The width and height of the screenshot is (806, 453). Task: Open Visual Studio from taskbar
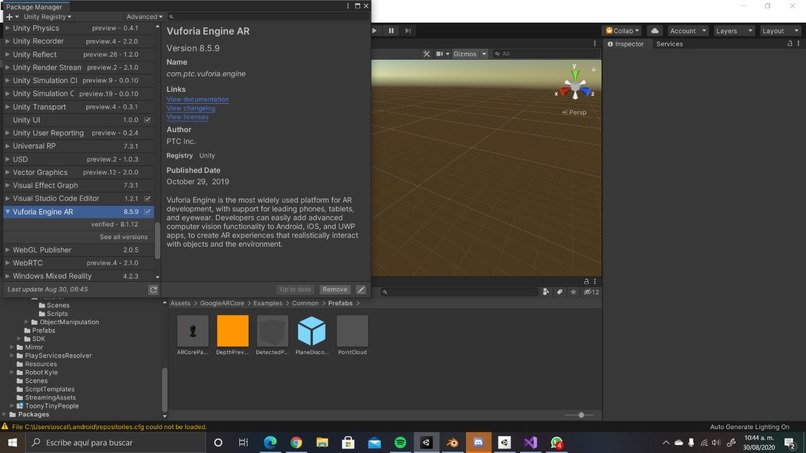tap(530, 442)
